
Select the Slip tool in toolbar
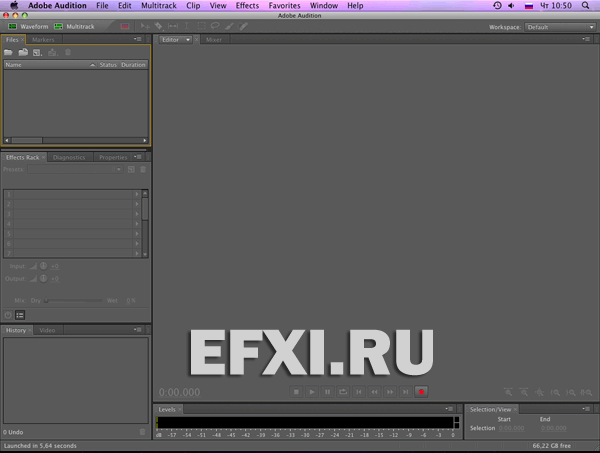(x=173, y=26)
